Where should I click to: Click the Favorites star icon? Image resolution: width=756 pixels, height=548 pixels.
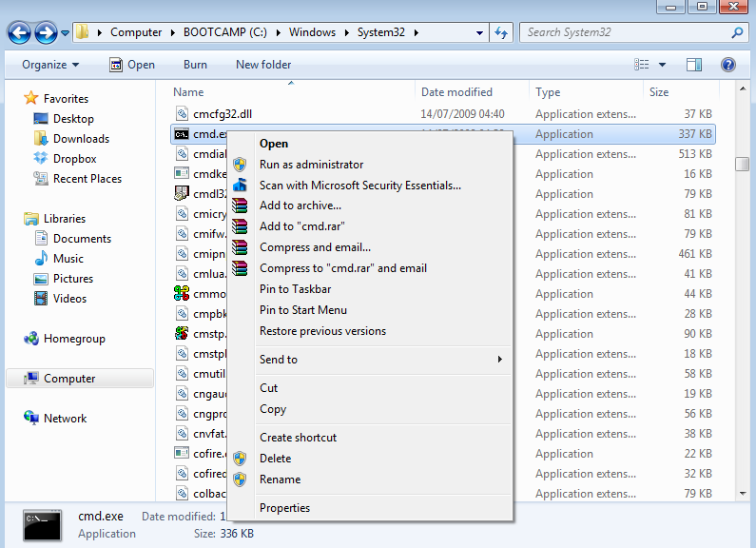pos(30,98)
